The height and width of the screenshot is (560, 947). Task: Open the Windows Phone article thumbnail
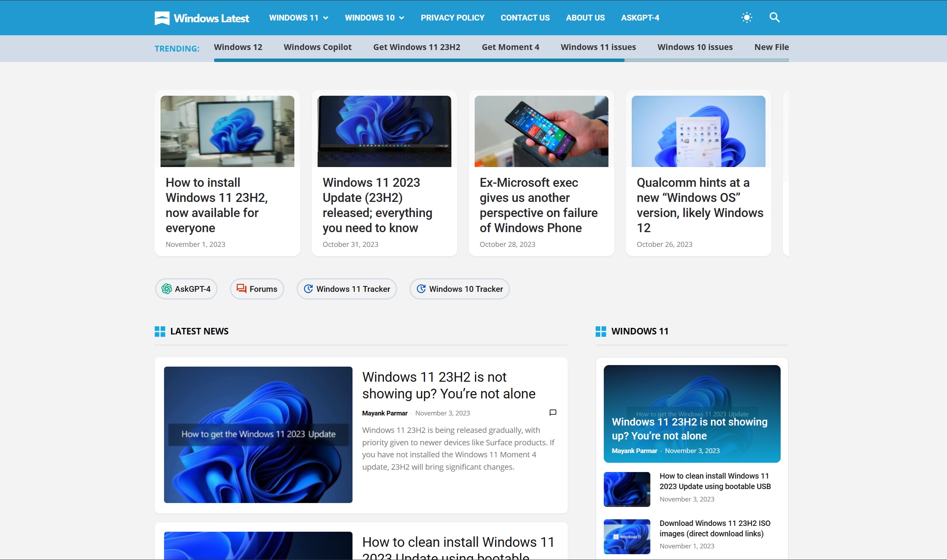coord(541,131)
